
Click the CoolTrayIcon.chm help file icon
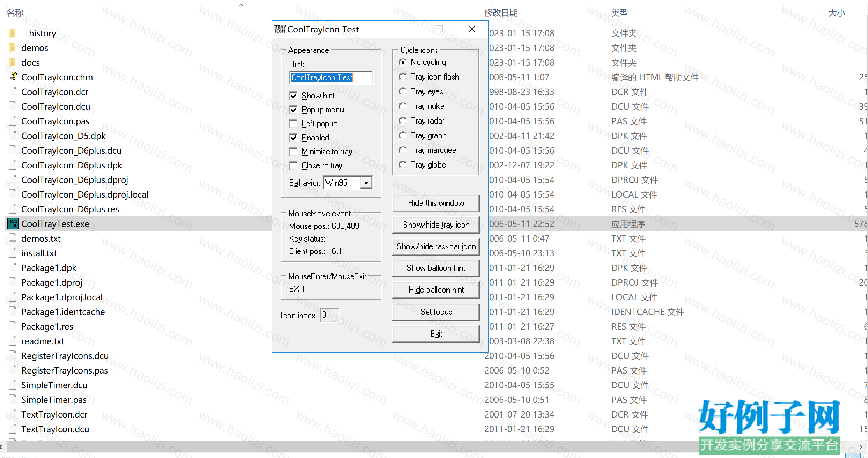[x=13, y=77]
